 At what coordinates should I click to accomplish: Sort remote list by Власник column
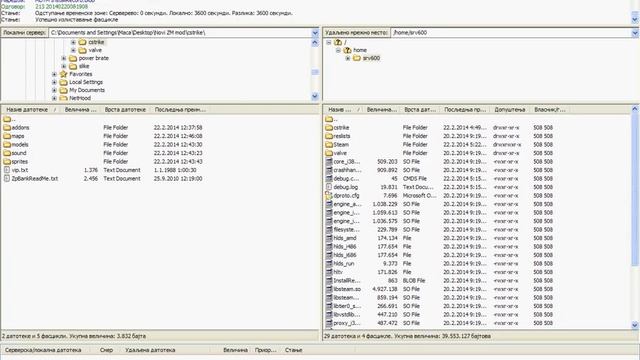[x=549, y=109]
